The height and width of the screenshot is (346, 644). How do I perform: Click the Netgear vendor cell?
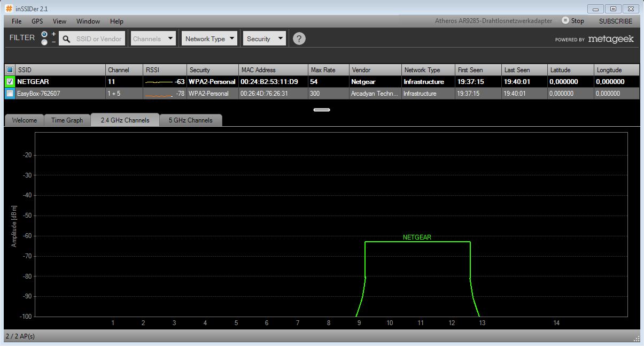[x=375, y=82]
